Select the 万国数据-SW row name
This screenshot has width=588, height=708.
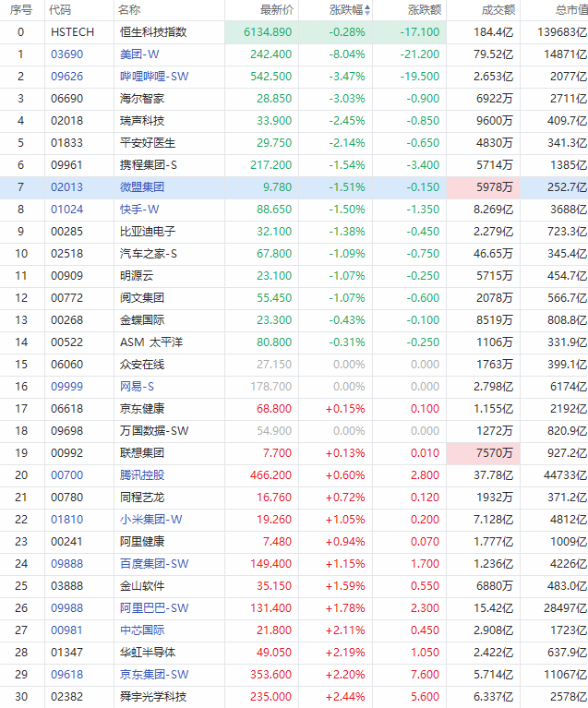(x=154, y=431)
